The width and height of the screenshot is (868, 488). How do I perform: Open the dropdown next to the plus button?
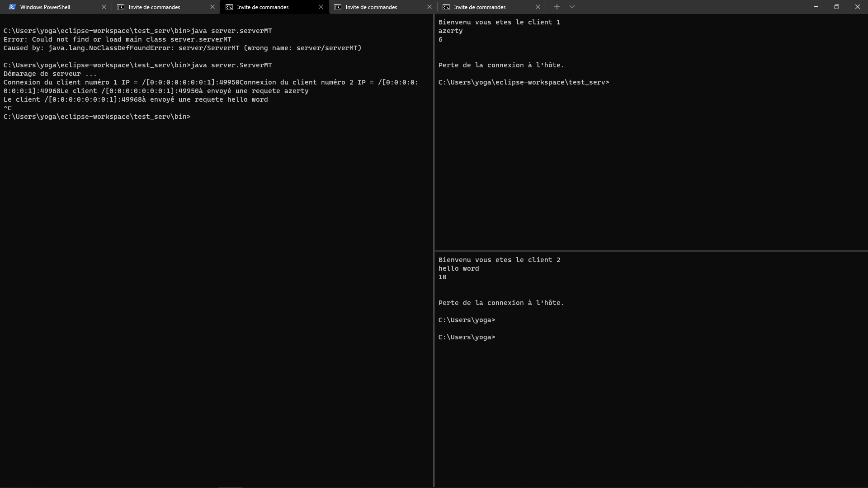click(573, 7)
